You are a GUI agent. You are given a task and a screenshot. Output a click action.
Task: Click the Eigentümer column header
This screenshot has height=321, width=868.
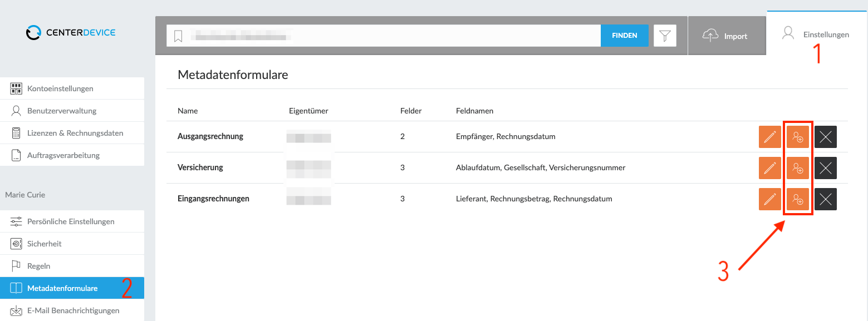pyautogui.click(x=308, y=111)
